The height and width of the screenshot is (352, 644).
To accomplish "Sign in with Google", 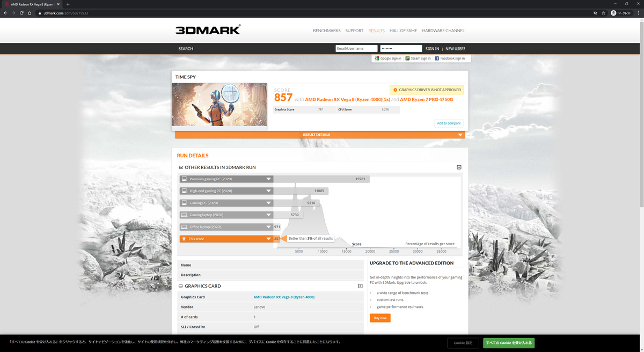I will click(x=388, y=58).
